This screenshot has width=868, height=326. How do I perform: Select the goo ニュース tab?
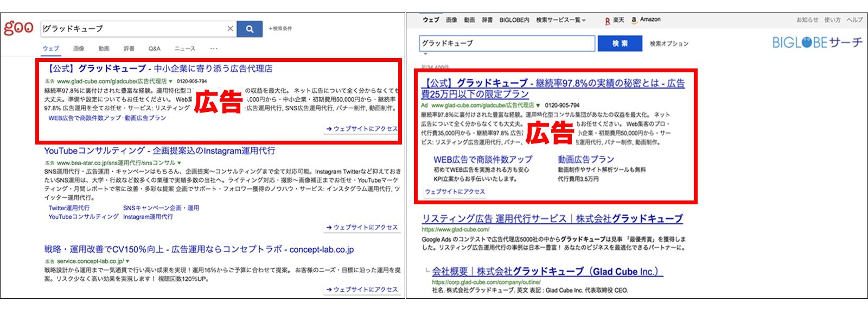click(x=184, y=48)
